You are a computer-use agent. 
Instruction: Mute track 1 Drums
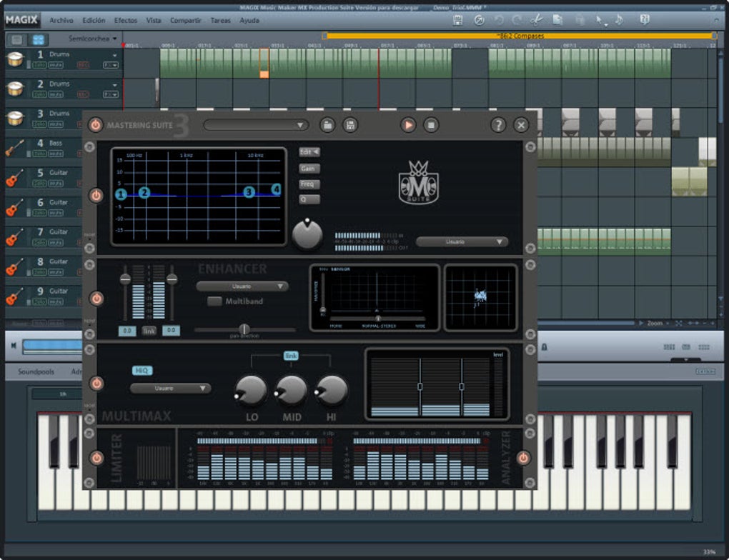coord(56,65)
